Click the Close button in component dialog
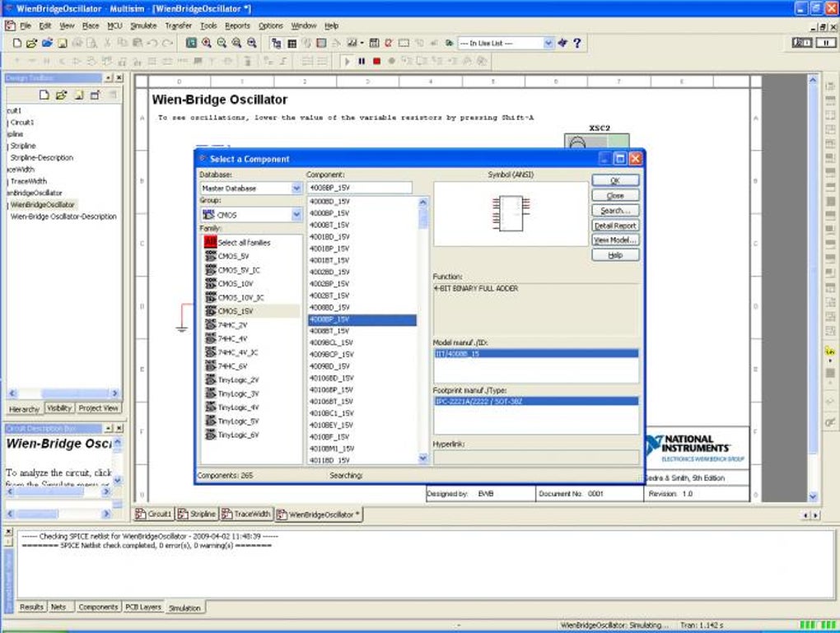Image resolution: width=840 pixels, height=633 pixels. (615, 195)
